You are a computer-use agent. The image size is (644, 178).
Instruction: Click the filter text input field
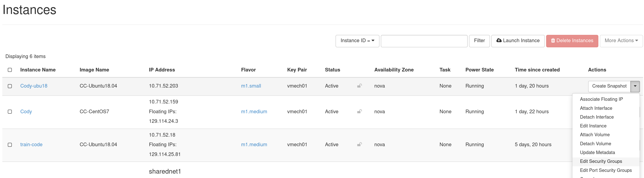424,41
